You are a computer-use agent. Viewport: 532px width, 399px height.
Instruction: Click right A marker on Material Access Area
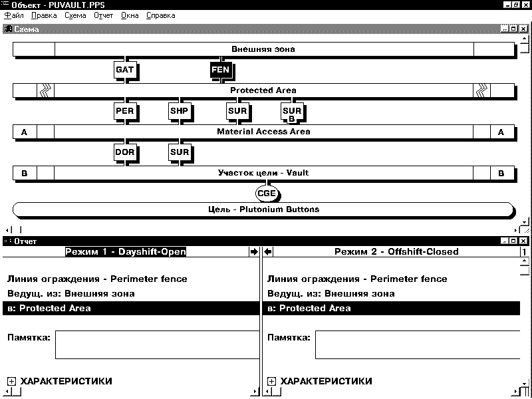click(502, 132)
